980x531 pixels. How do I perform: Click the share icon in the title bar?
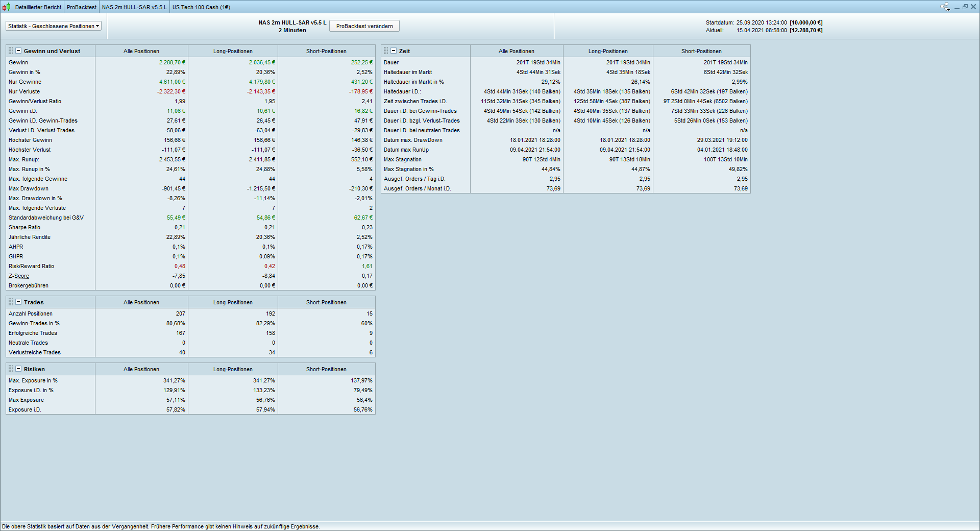coord(945,7)
